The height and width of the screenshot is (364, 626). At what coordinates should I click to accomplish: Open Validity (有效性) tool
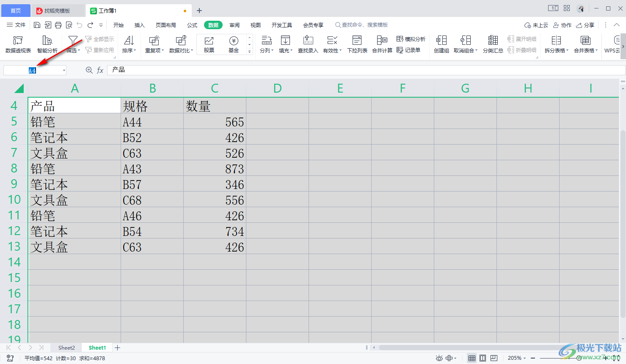332,44
